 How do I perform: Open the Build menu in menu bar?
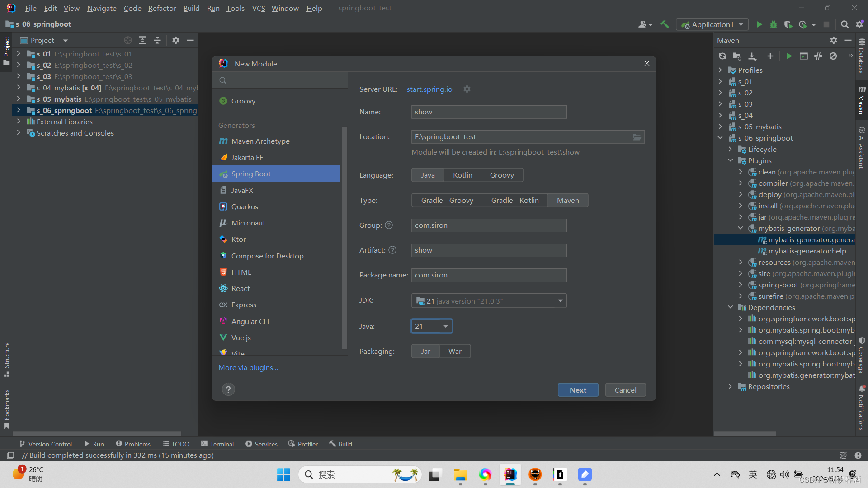[x=191, y=8]
